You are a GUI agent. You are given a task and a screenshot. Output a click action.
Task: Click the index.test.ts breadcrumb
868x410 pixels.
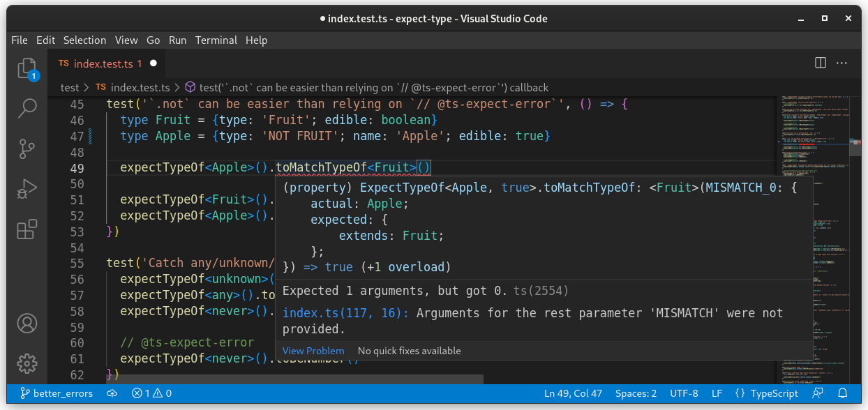coord(133,88)
